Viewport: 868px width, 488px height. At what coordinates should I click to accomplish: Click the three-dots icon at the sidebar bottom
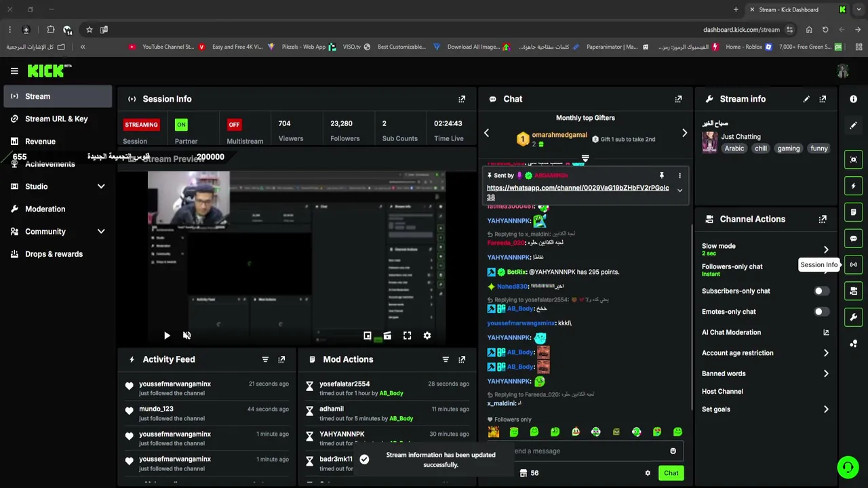[x=853, y=344]
